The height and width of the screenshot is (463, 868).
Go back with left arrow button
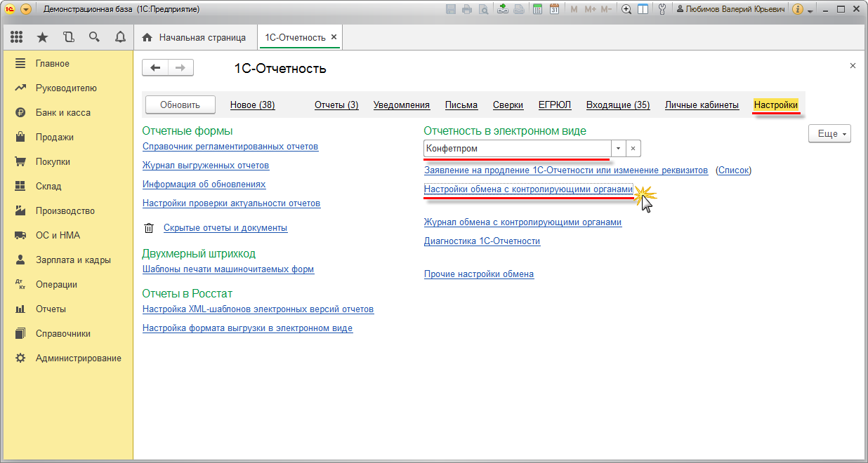point(155,67)
